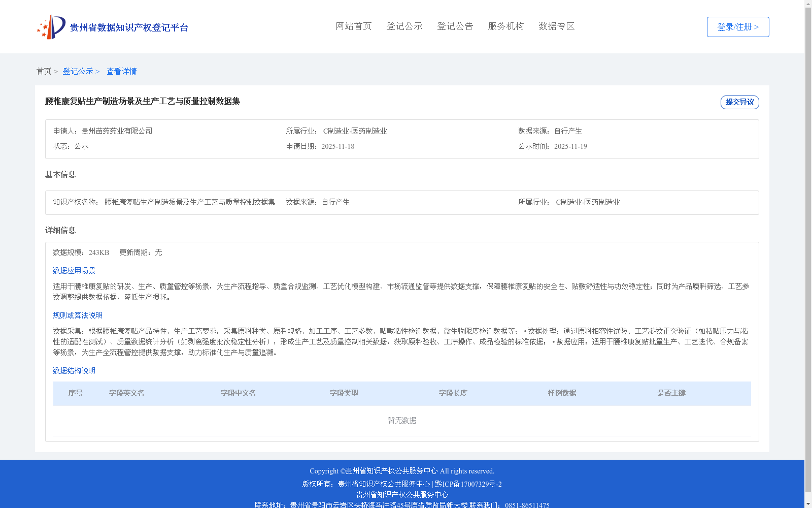Click the 黔ICP备17007329号-2 footer link
Image resolution: width=812 pixels, height=508 pixels.
coord(468,484)
